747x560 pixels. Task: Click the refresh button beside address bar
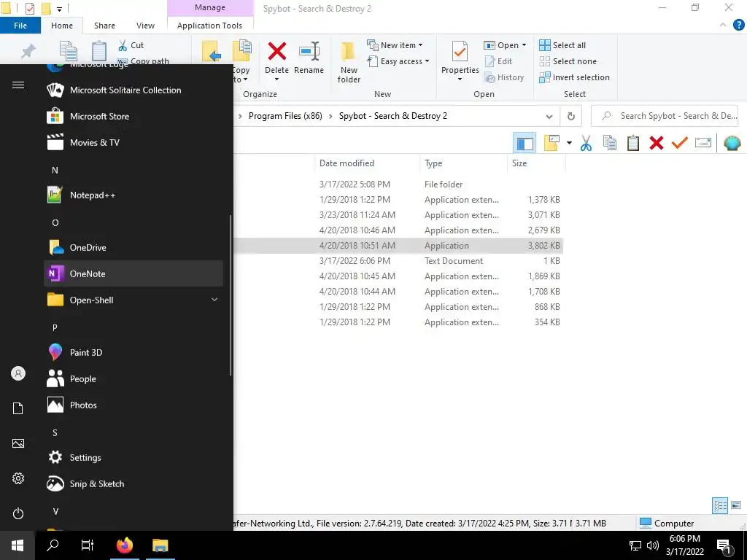click(x=570, y=116)
